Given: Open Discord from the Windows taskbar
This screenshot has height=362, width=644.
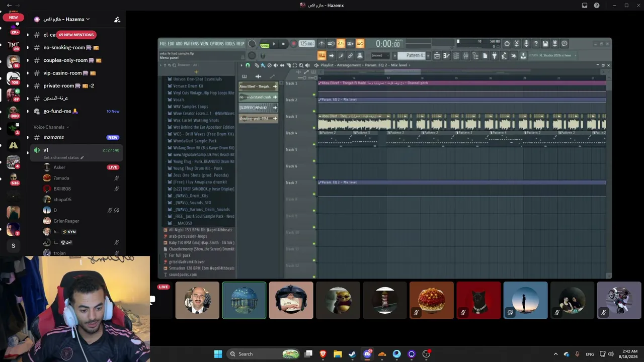Looking at the screenshot, I should tap(367, 354).
